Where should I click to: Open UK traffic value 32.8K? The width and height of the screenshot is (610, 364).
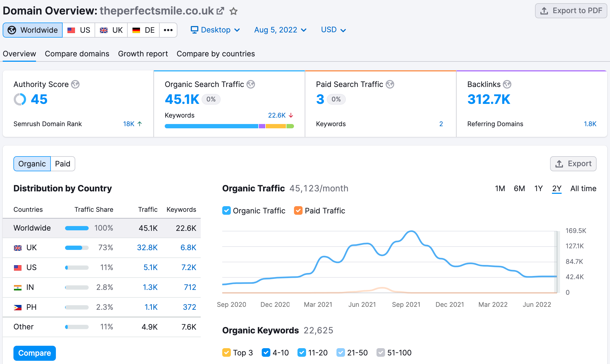point(147,247)
